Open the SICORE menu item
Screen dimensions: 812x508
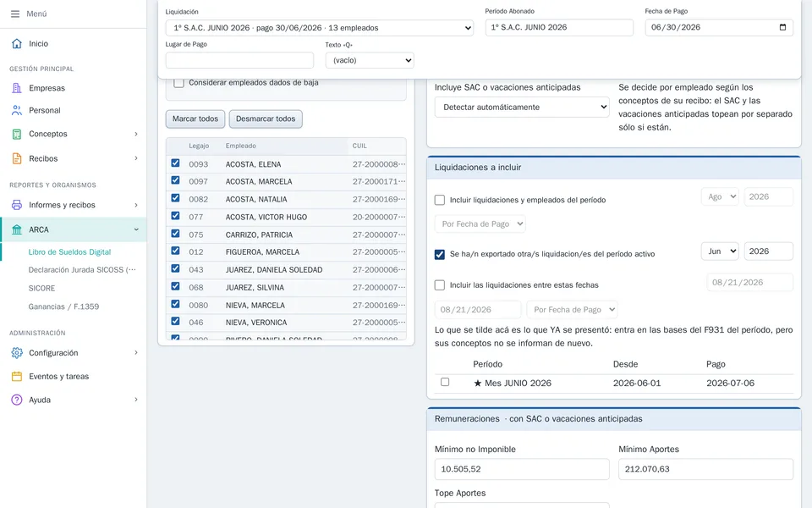click(42, 288)
